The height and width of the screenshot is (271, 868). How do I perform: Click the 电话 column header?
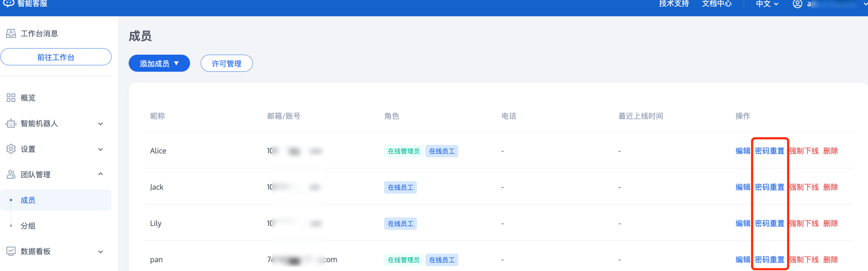509,116
